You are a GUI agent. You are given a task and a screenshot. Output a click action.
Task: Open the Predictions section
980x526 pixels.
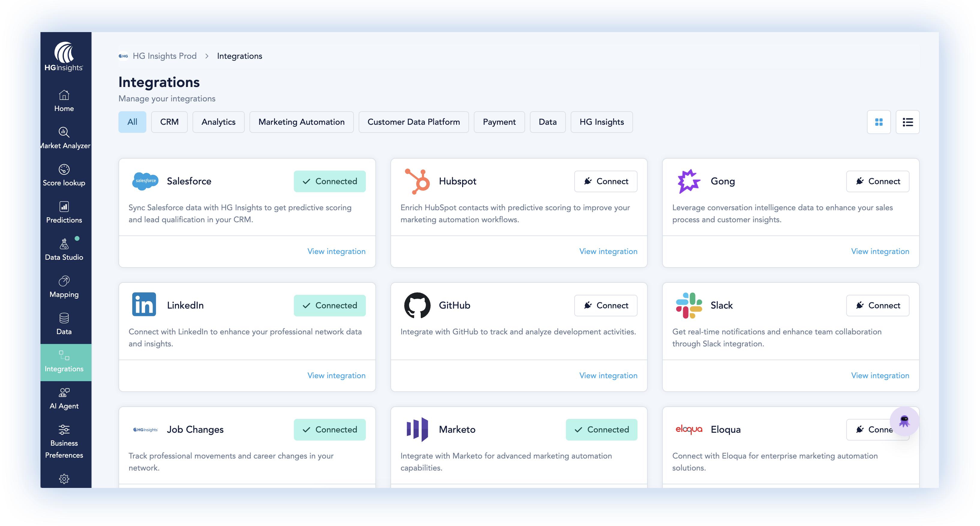[64, 213]
